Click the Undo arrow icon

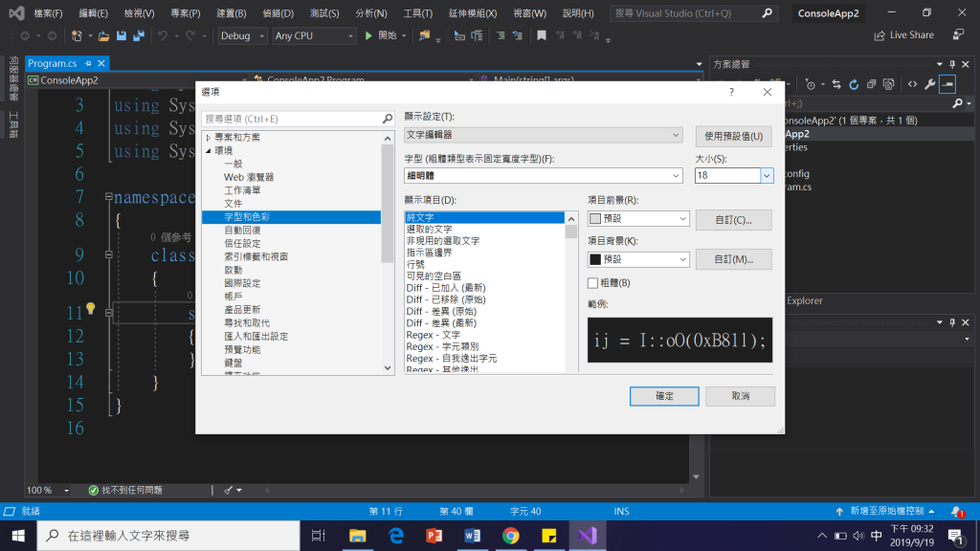163,35
